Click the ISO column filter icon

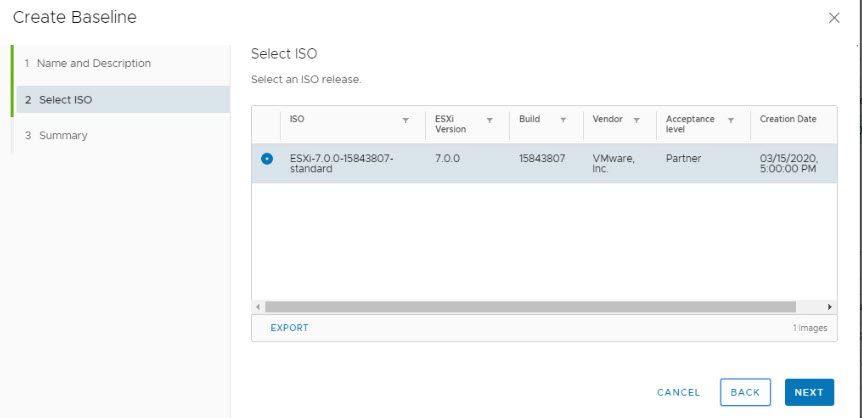[x=405, y=120]
